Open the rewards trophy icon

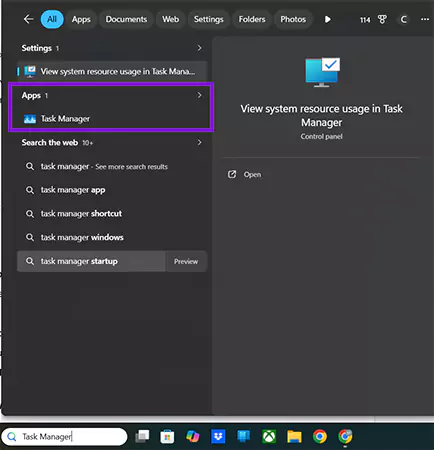(x=382, y=20)
